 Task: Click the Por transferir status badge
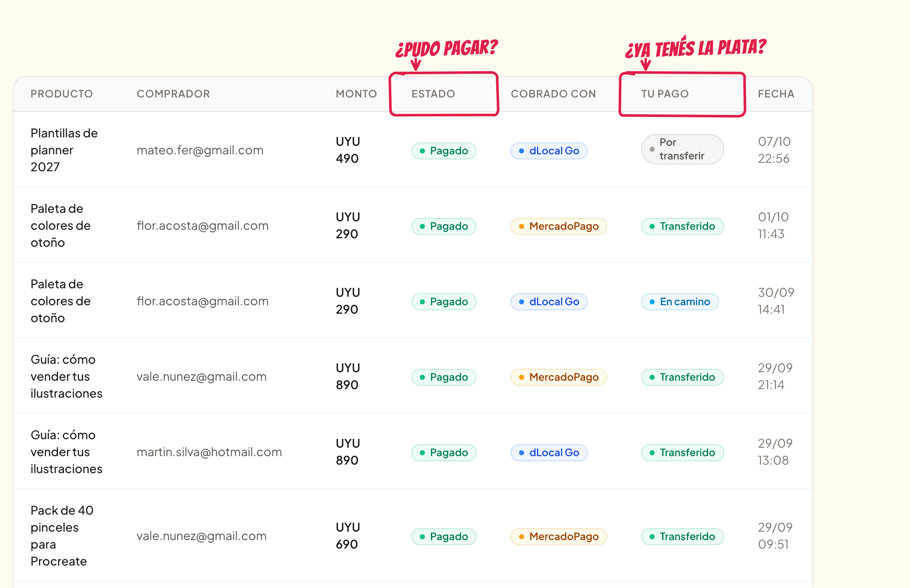(x=682, y=149)
